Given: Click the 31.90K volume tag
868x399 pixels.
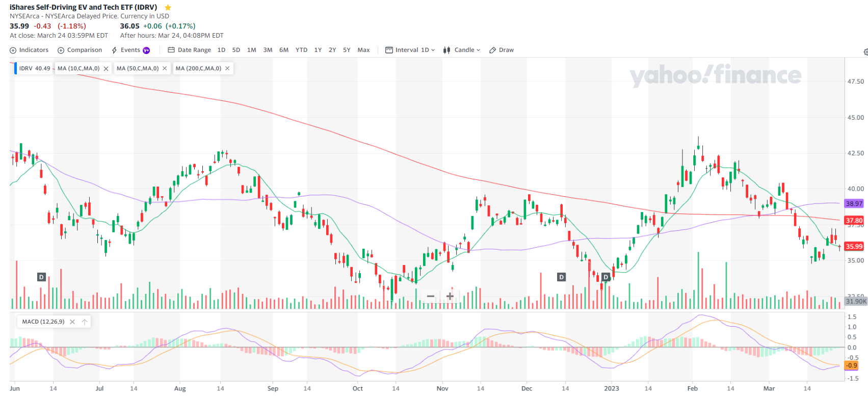Looking at the screenshot, I should [856, 301].
